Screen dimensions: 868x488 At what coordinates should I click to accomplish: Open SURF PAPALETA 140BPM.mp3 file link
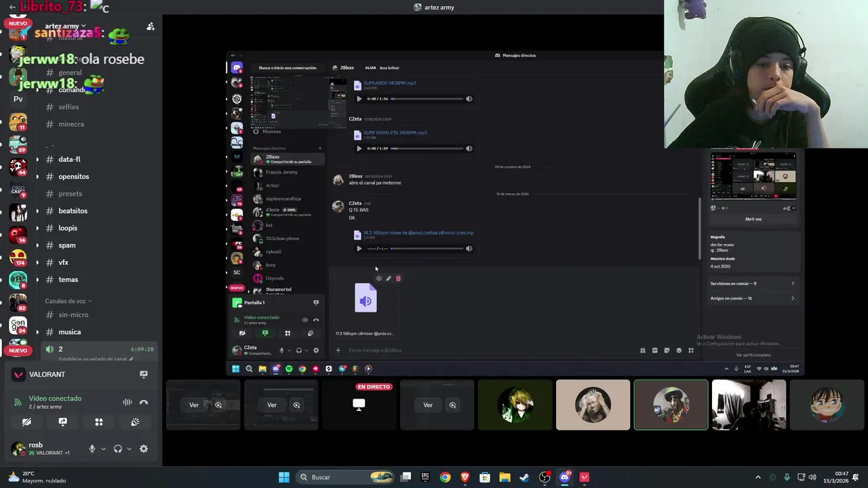(395, 133)
